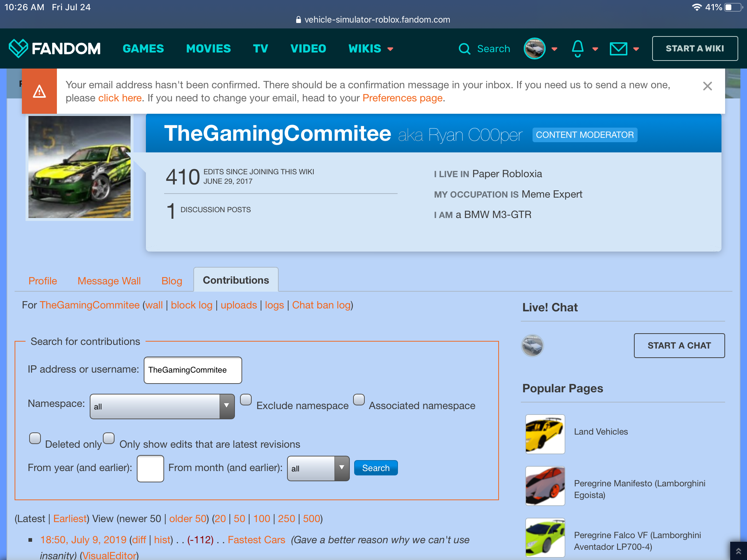Dismiss the email confirmation warning banner

point(707,86)
